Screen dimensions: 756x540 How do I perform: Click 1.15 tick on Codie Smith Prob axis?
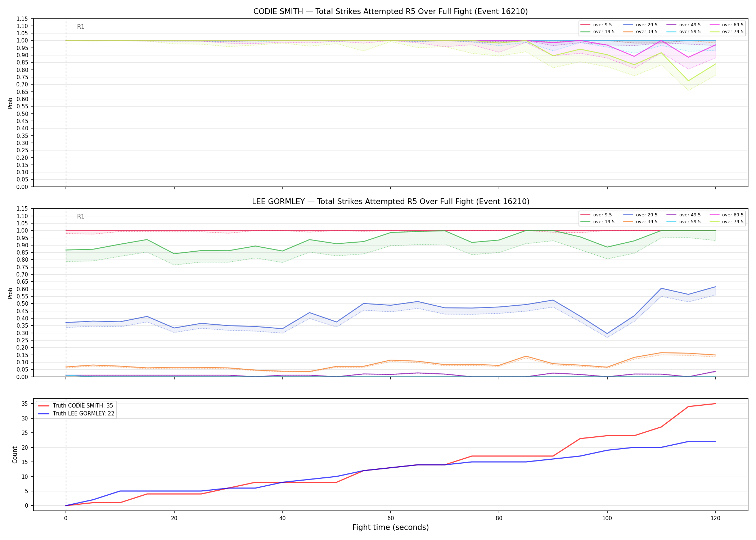23,19
